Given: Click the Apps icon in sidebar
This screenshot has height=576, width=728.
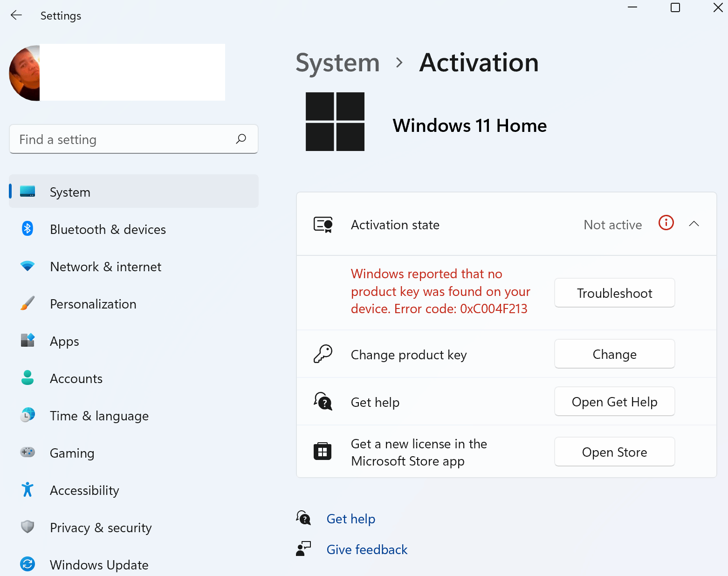Looking at the screenshot, I should click(27, 341).
